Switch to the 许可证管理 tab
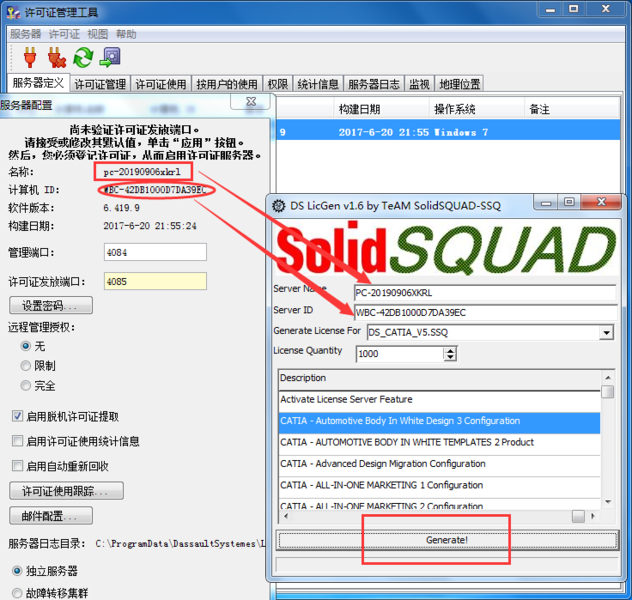 coord(100,84)
